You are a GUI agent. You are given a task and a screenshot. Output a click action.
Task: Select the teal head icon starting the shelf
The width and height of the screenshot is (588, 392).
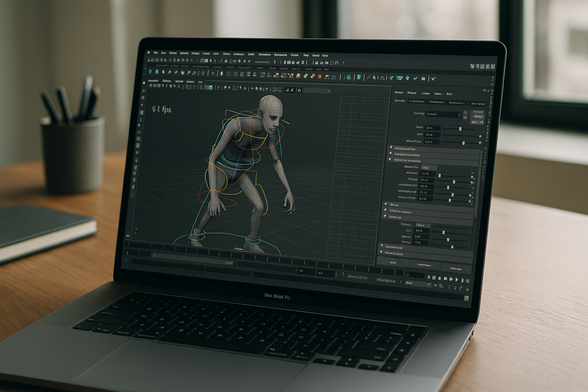(x=150, y=72)
